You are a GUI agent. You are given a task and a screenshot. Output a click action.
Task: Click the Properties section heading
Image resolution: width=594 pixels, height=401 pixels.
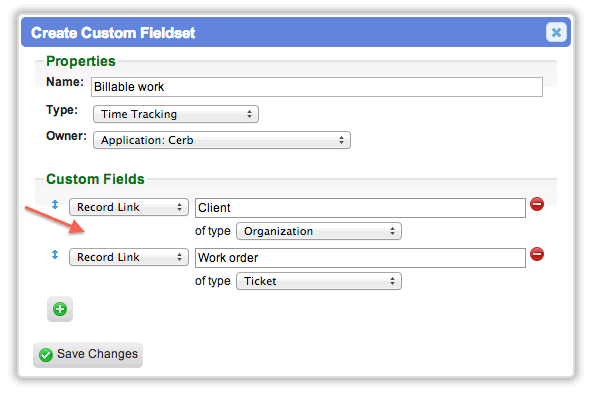coord(81,61)
